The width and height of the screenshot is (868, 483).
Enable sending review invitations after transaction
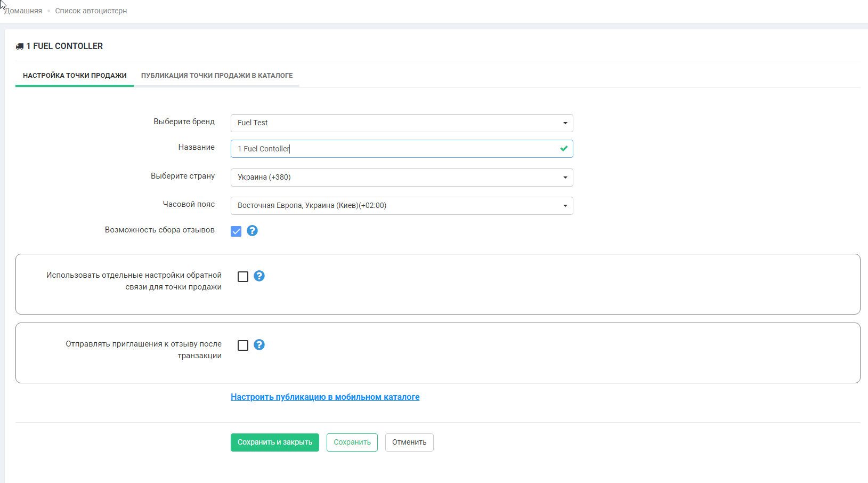click(243, 345)
